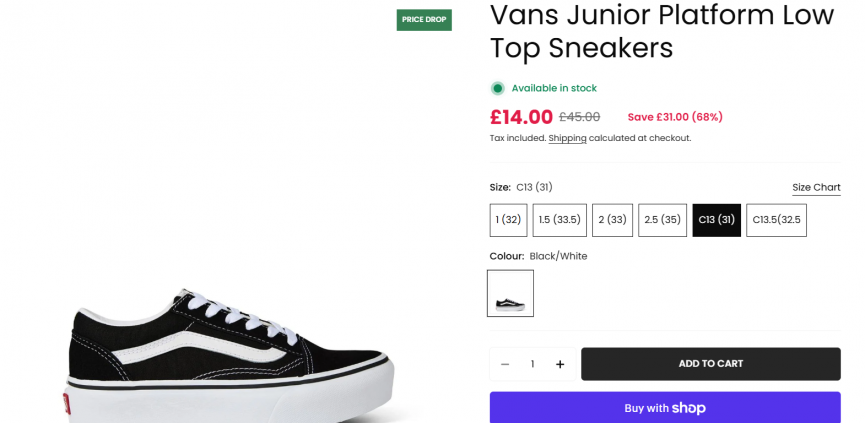865x423 pixels.
Task: Click the Save £31.00 discount label
Action: 675,117
